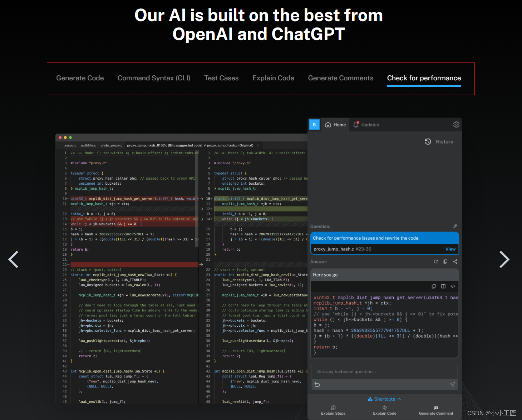Apply the diff arrow beside left-pane line 10
The image size is (522, 420).
[x=202, y=199]
